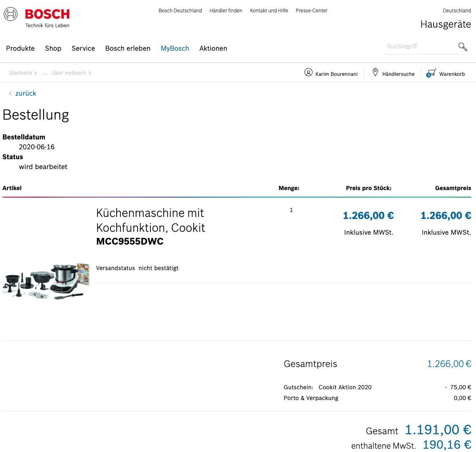The image size is (476, 452).
Task: Visit the Kontakt und Hilfe link
Action: pos(269,11)
